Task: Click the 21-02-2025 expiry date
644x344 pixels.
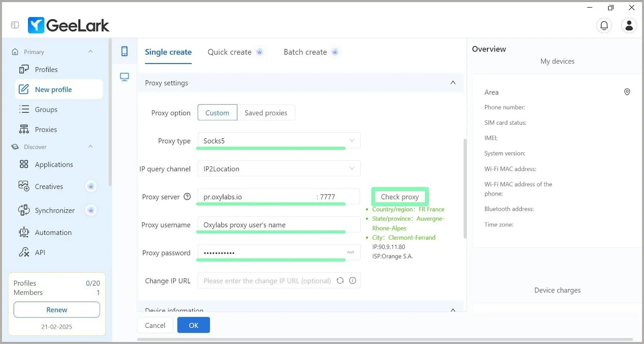Action: point(57,327)
